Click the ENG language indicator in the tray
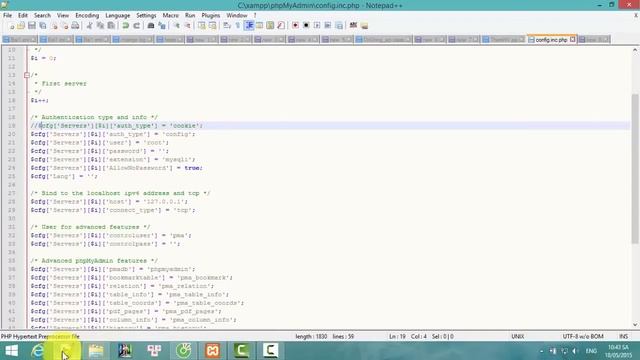Viewport: 640px width, 360px height. [x=591, y=351]
